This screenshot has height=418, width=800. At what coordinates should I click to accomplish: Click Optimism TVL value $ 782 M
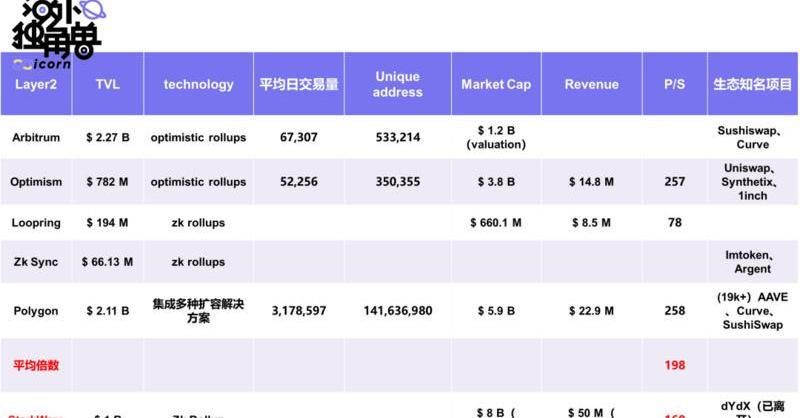(108, 182)
